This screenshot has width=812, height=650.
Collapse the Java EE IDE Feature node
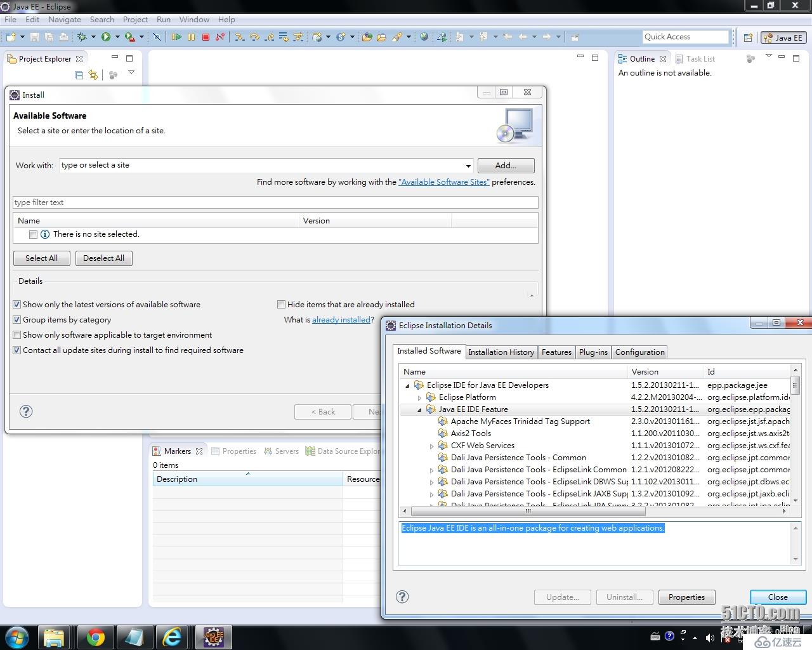419,409
